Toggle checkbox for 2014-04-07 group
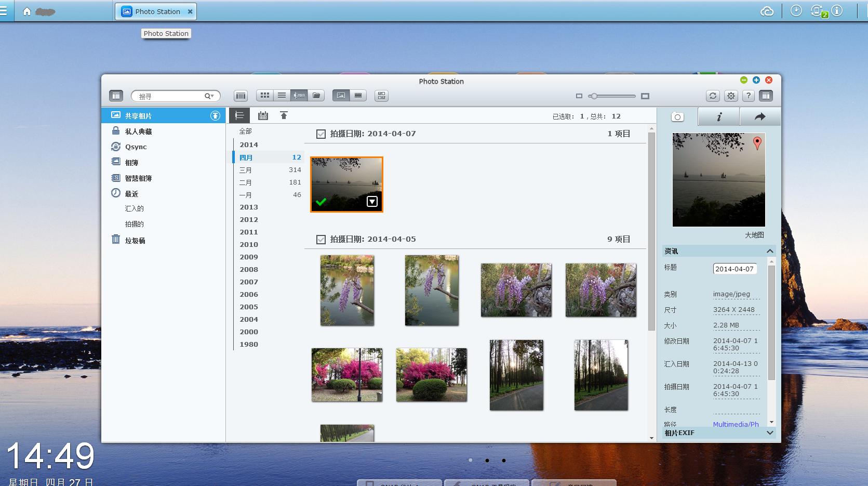Image resolution: width=868 pixels, height=486 pixels. click(x=321, y=134)
